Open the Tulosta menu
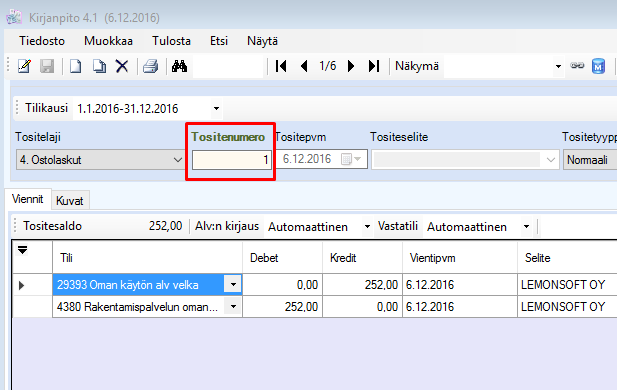Viewport: 617px width, 390px height. point(171,41)
